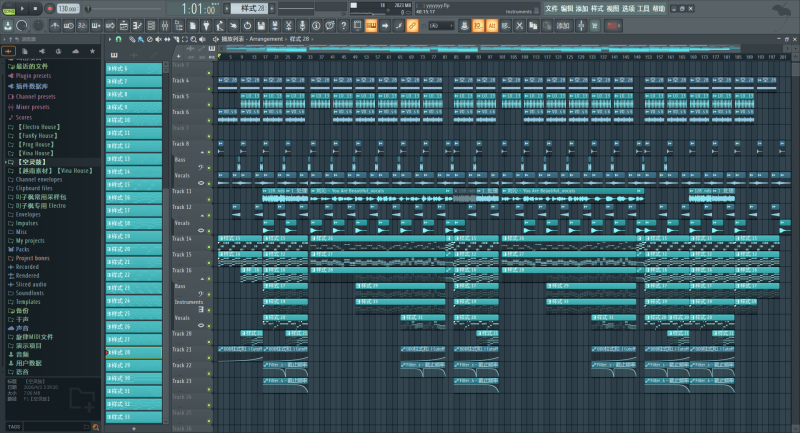The height and width of the screenshot is (433, 800).
Task: Select 样式 10 in the pattern picker list
Action: (134, 120)
